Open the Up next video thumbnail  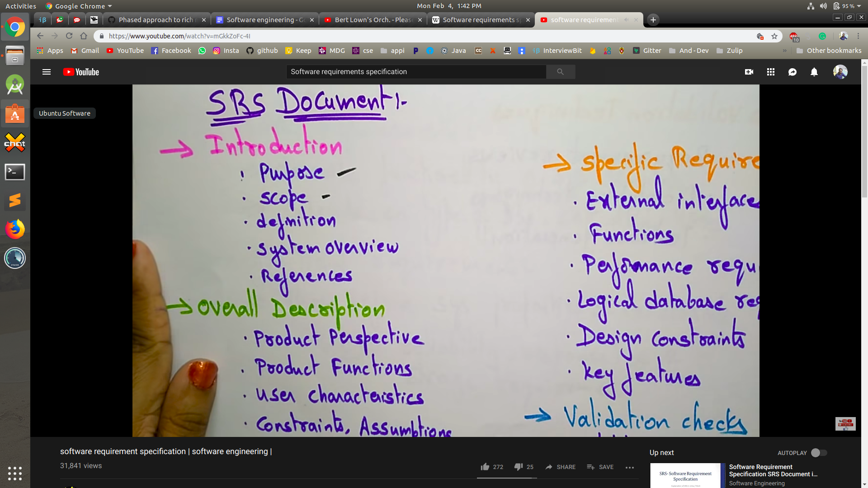click(685, 475)
